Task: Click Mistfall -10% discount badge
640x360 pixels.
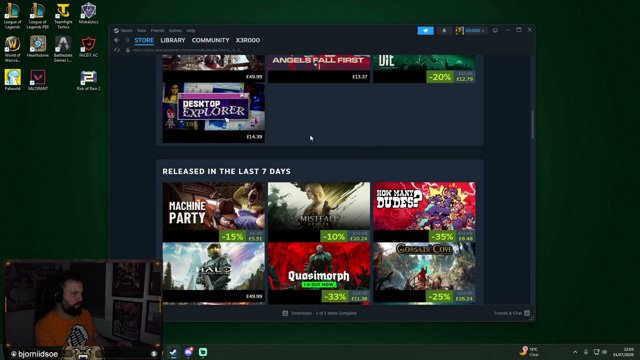Action: pyautogui.click(x=333, y=236)
